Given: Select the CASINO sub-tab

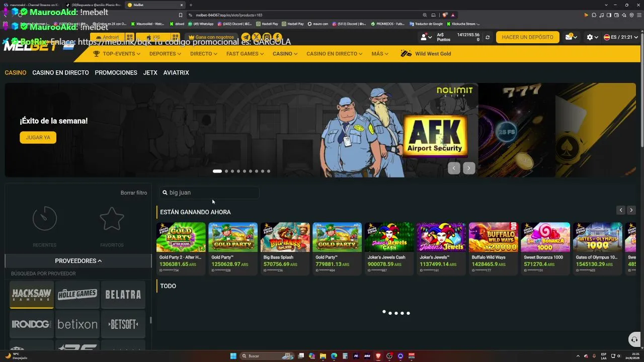Looking at the screenshot, I should [x=16, y=73].
